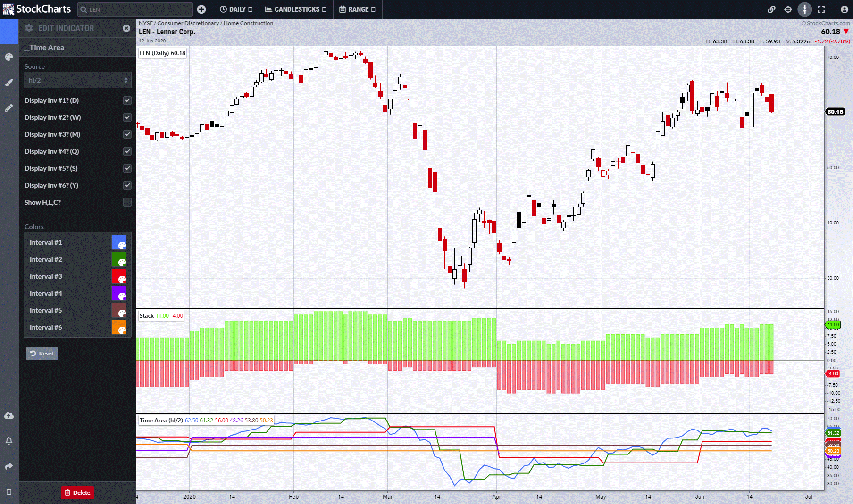
Task: Open Interval #4 purple color swatch
Action: pos(119,293)
